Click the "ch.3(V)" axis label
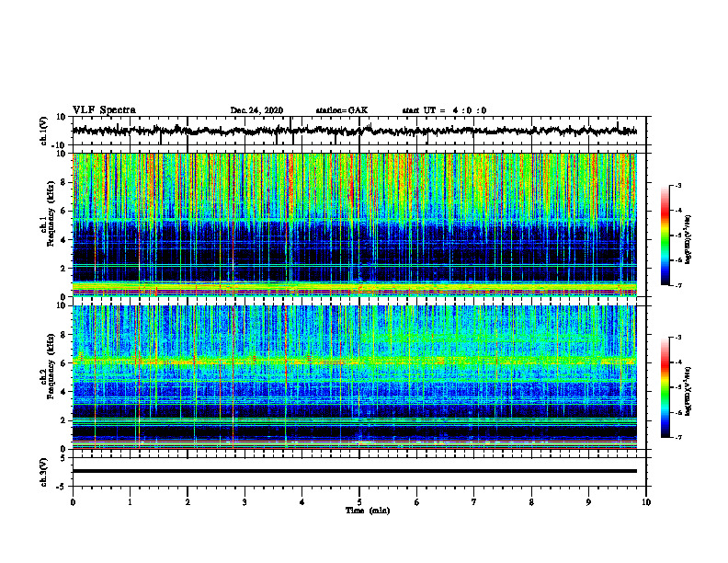Screen dimensions: 728x563 click(x=44, y=472)
